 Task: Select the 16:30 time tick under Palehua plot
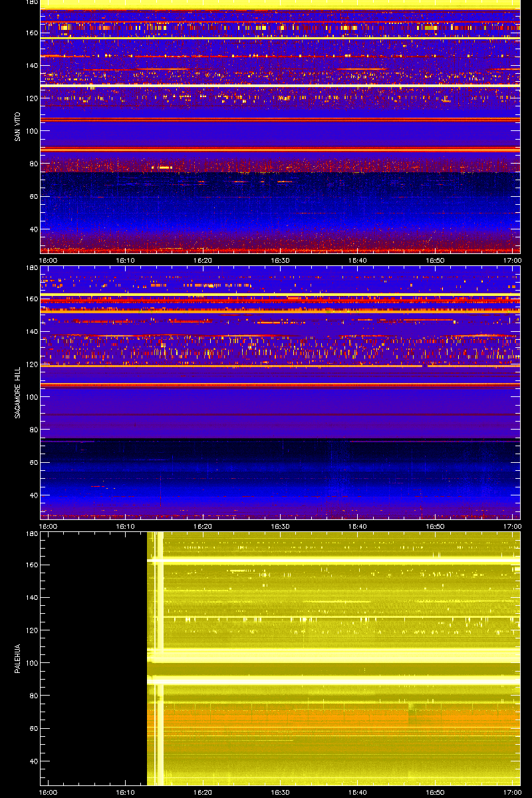281,793
